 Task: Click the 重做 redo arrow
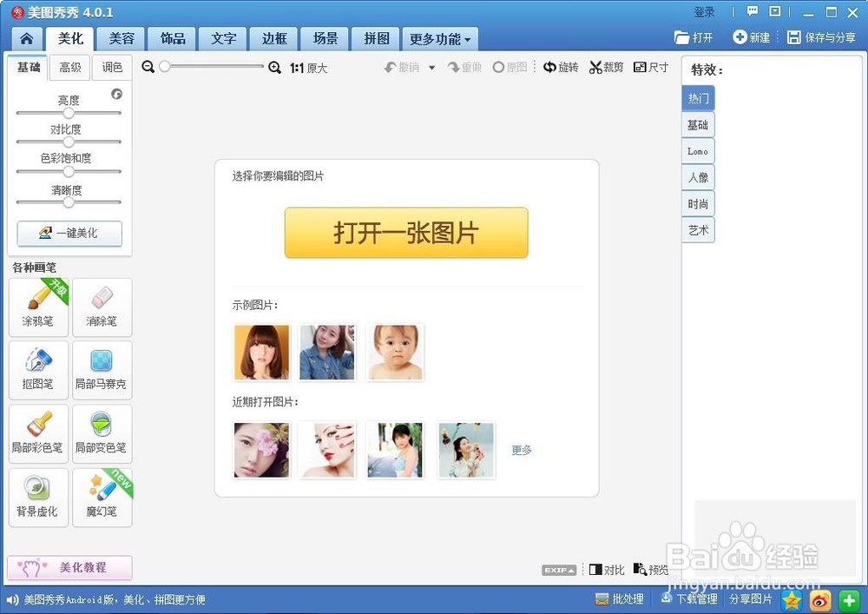pos(465,68)
